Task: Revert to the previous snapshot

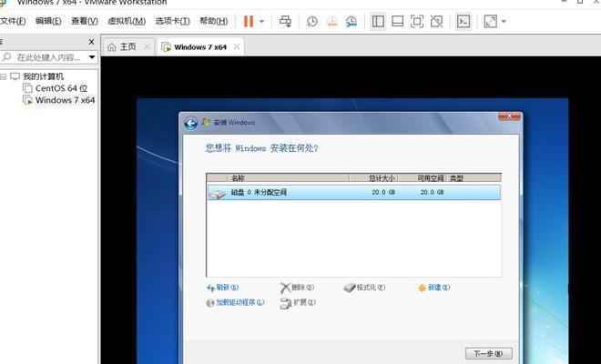Action: [x=332, y=22]
